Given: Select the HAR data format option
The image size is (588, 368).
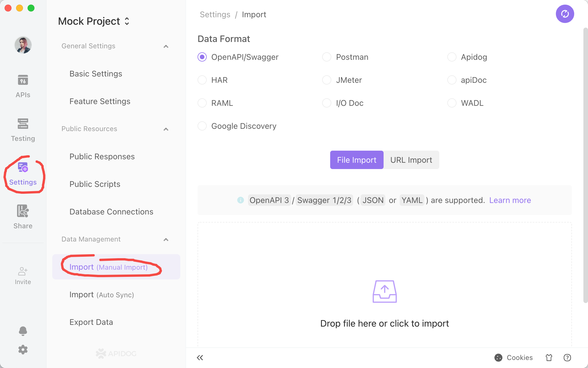Looking at the screenshot, I should (202, 80).
